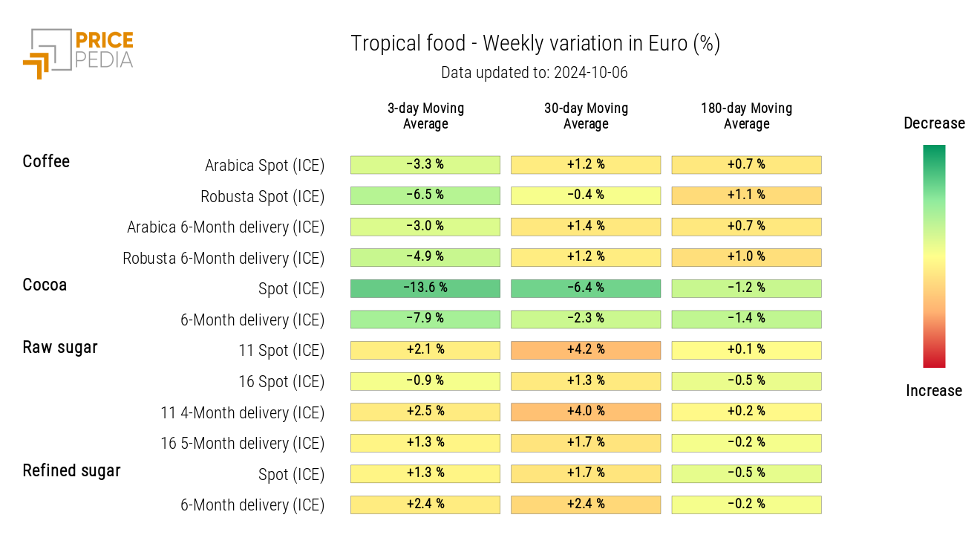The image size is (980, 535).
Task: Click the Cocoa category heading
Action: pos(45,285)
